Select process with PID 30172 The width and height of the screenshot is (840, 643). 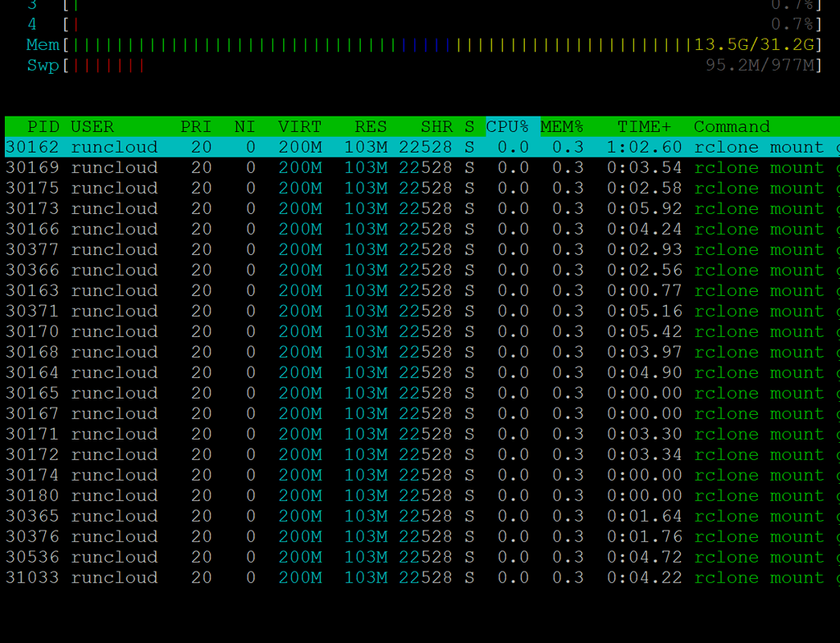422,454
